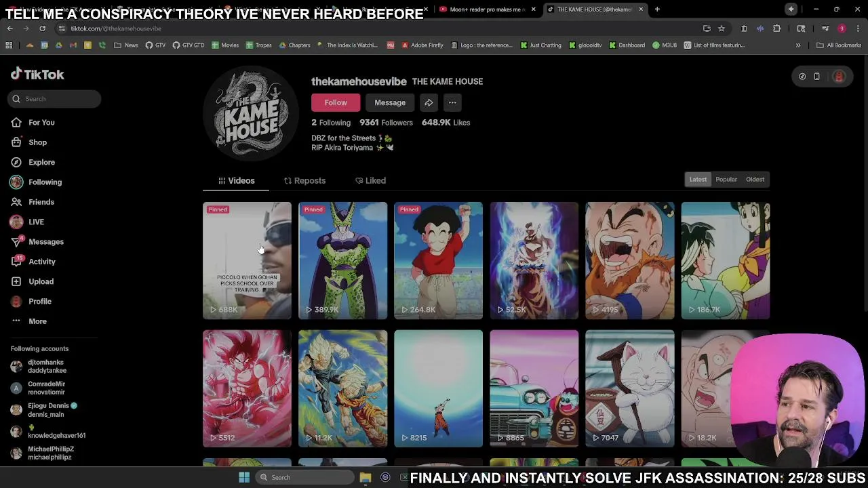The height and width of the screenshot is (488, 868).
Task: Click the share profile arrow icon
Action: pos(429,103)
